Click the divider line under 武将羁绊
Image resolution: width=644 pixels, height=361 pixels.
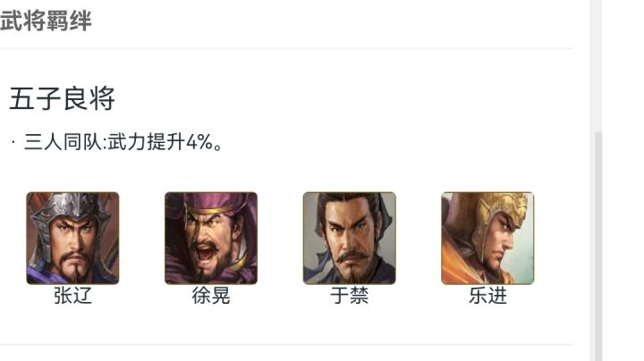tap(287, 48)
